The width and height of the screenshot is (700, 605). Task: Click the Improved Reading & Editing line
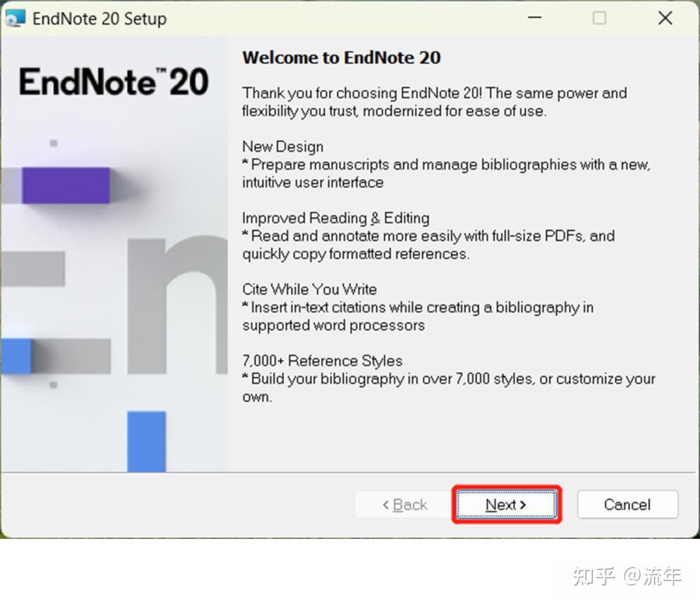coord(335,218)
